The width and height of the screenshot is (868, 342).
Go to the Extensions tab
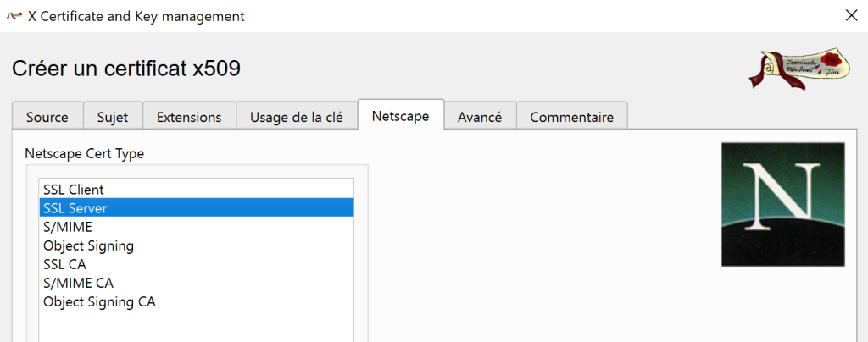[x=189, y=117]
